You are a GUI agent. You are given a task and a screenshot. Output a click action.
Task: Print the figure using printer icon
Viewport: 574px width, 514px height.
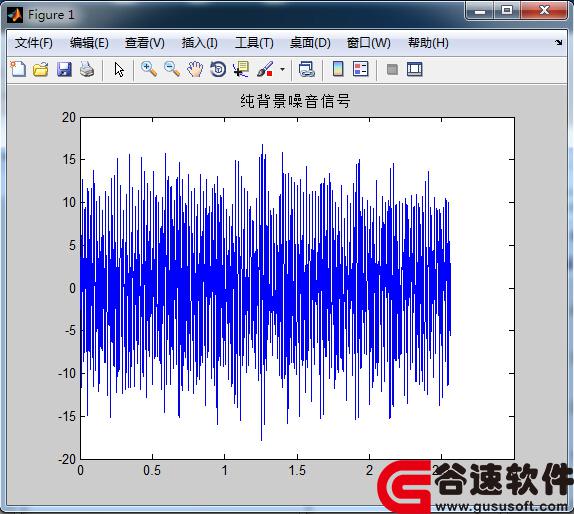[x=87, y=69]
